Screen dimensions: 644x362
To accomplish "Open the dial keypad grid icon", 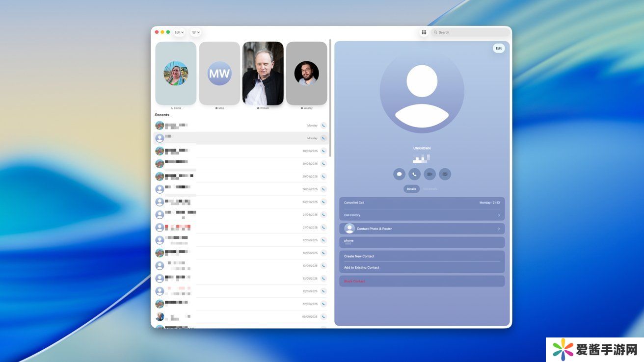I will [x=424, y=32].
